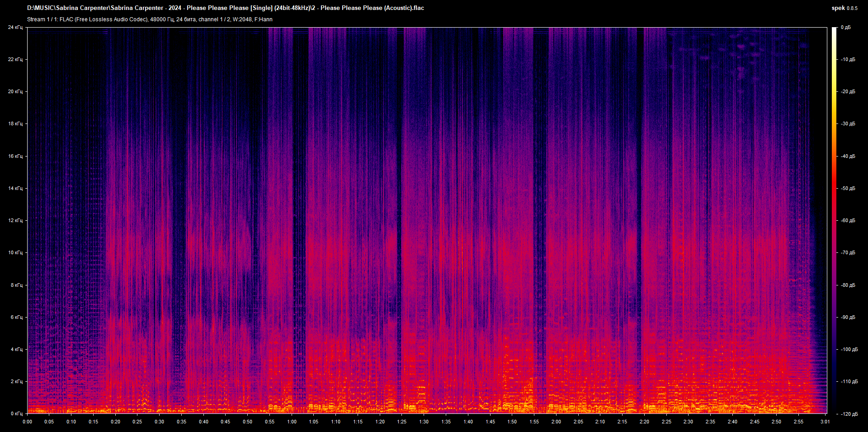The height and width of the screenshot is (432, 868).
Task: Click the -60 дБ marking on the legend
Action: click(849, 221)
